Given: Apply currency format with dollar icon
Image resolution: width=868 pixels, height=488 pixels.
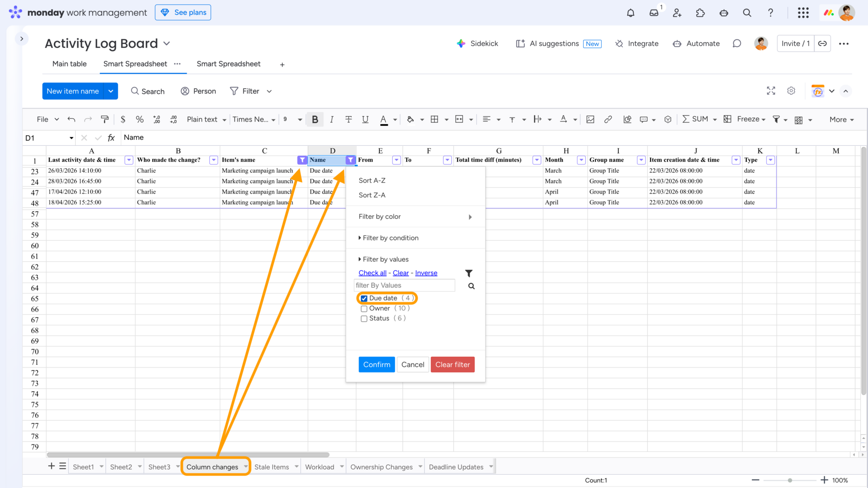Looking at the screenshot, I should [x=123, y=119].
